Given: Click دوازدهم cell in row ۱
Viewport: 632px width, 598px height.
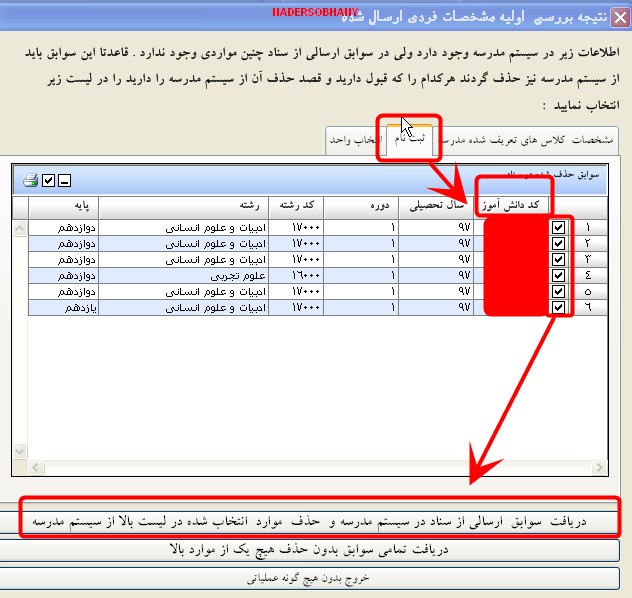Looking at the screenshot, I should (63, 228).
